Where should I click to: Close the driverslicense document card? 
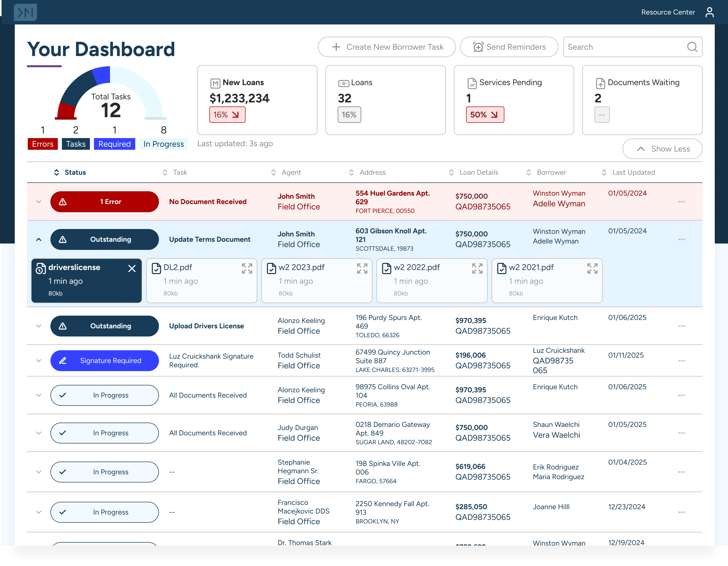tap(132, 268)
